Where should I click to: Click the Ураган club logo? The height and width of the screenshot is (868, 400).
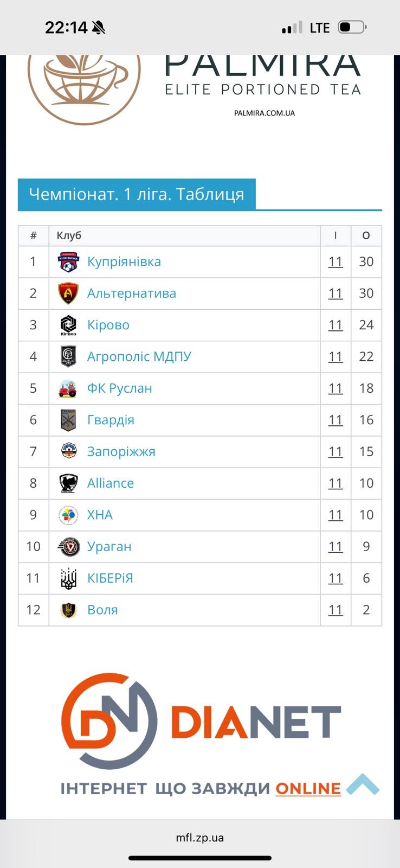[68, 546]
